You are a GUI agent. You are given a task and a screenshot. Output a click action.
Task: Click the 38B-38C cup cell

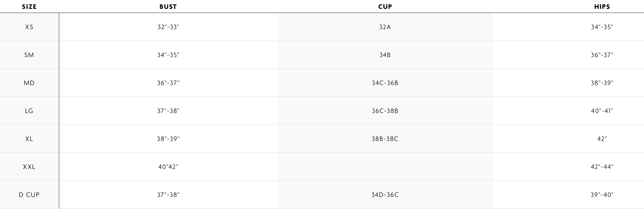(385, 139)
